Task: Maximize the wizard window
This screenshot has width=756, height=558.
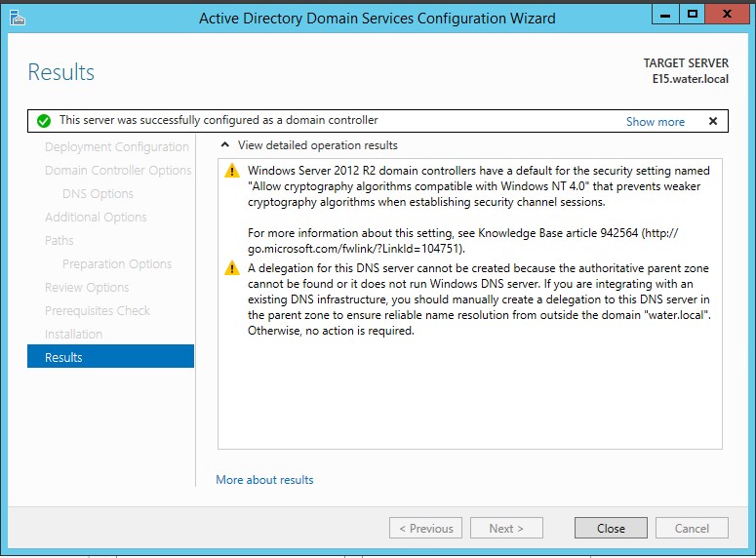Action: point(693,15)
